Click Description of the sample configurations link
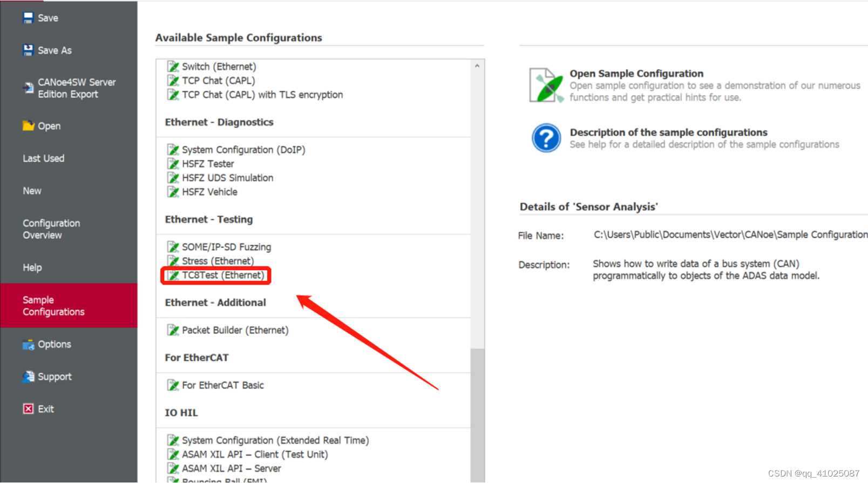The width and height of the screenshot is (868, 483). coord(668,132)
